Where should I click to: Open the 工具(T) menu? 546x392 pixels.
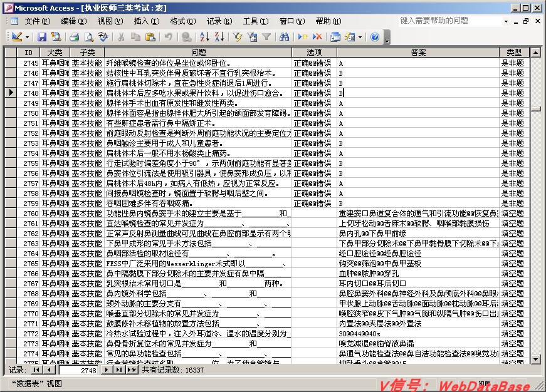[256, 21]
